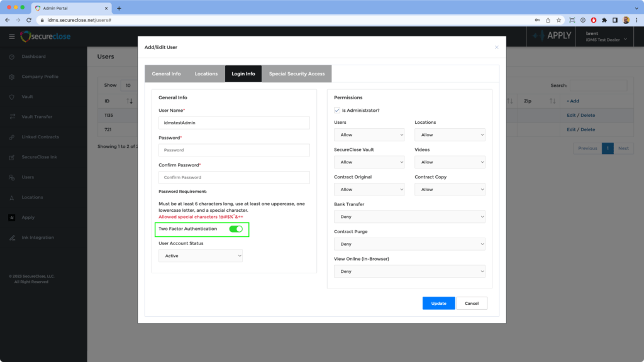The width and height of the screenshot is (644, 362).
Task: Click the Cancel button
Action: (472, 303)
